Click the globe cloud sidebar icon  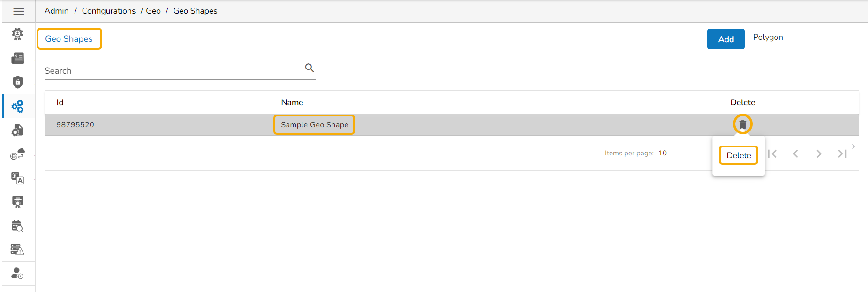[17, 154]
